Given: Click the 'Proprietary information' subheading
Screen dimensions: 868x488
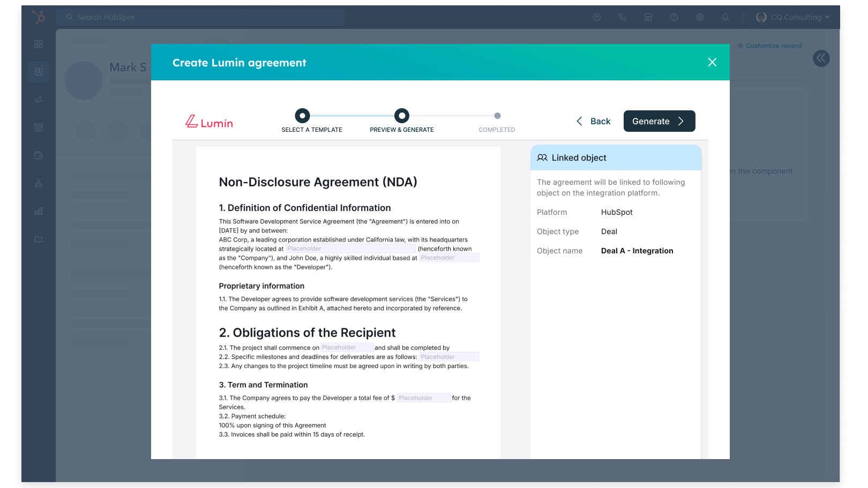Looking at the screenshot, I should point(261,286).
